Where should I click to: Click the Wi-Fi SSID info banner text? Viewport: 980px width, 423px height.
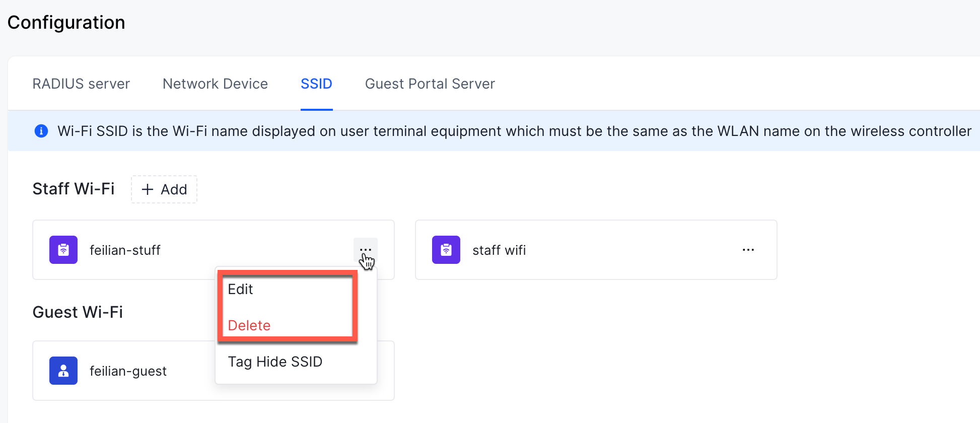coord(514,131)
